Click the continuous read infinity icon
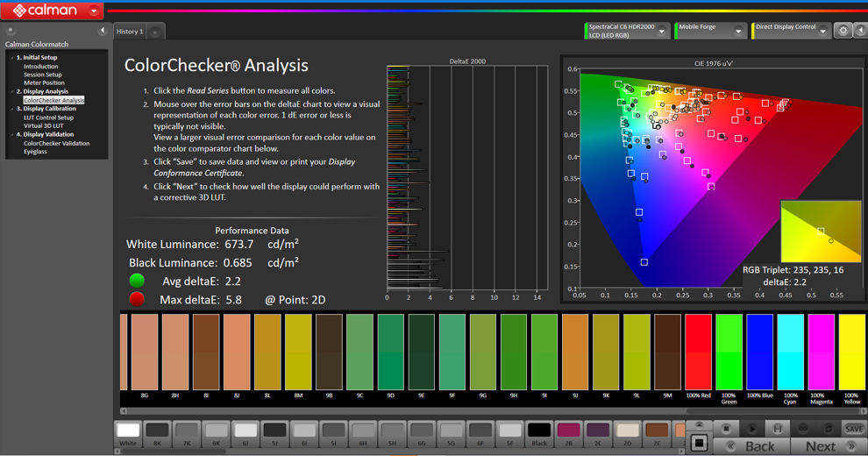 (x=802, y=428)
